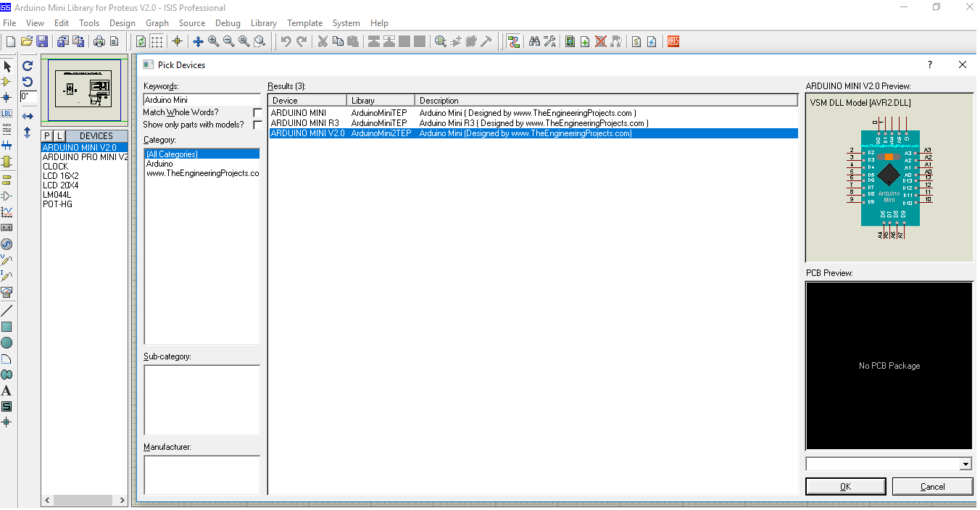Open the Template menu
This screenshot has height=510, width=980.
[304, 23]
